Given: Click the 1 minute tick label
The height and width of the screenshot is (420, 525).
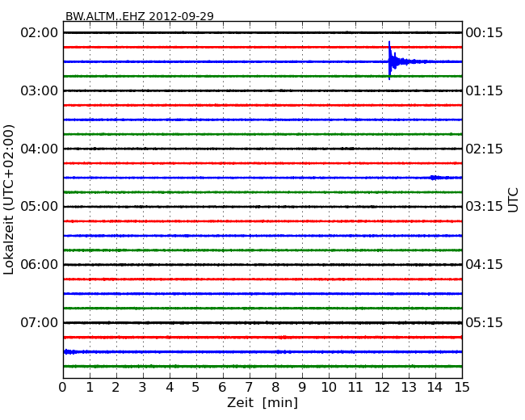Looking at the screenshot, I should [90, 388].
